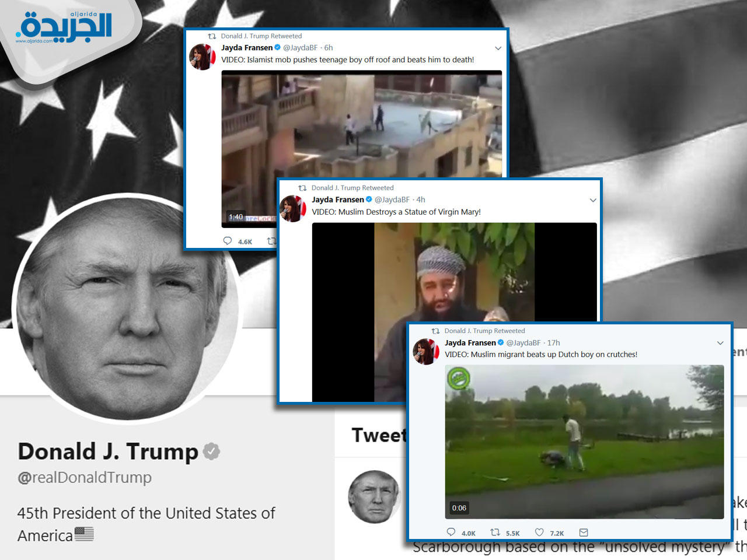The image size is (747, 560).
Task: Click @JaydaBF handle in top tweet
Action: 300,47
